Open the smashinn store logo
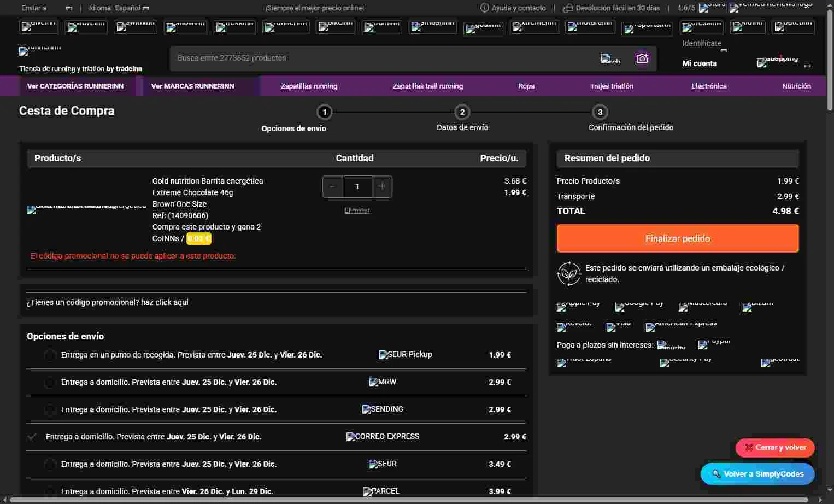The height and width of the screenshot is (504, 834). pyautogui.click(x=432, y=27)
